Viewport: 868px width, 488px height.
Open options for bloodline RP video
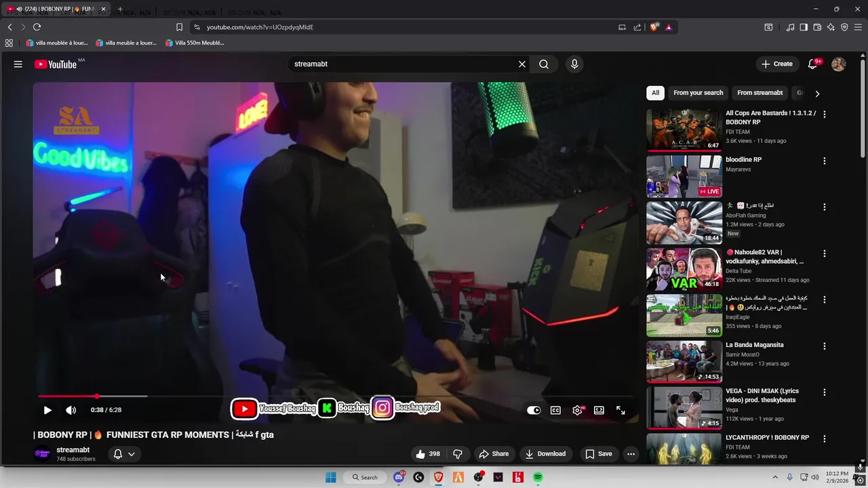pyautogui.click(x=825, y=161)
